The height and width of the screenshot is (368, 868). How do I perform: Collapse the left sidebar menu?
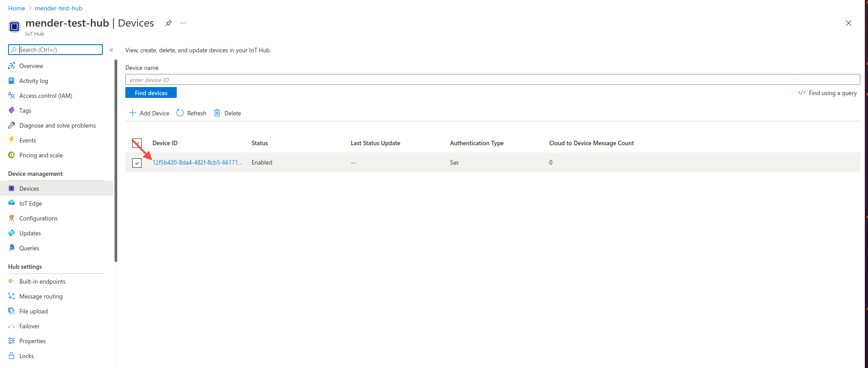[x=111, y=50]
